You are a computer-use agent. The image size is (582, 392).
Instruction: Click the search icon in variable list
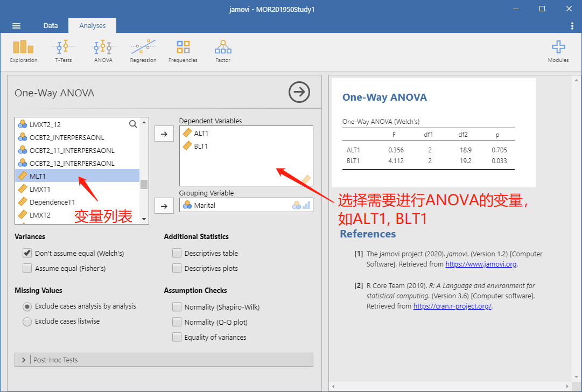click(133, 124)
